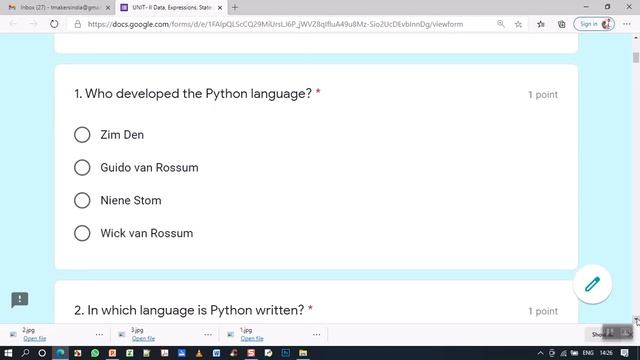
Task: Open the notification center icon
Action: tap(625, 353)
